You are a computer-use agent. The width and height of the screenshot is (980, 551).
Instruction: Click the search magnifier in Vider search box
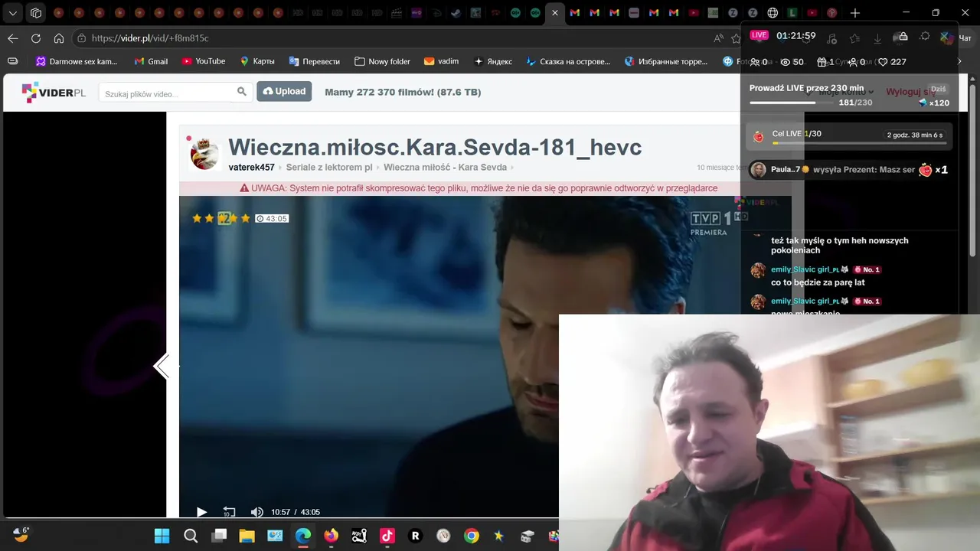[x=242, y=92]
